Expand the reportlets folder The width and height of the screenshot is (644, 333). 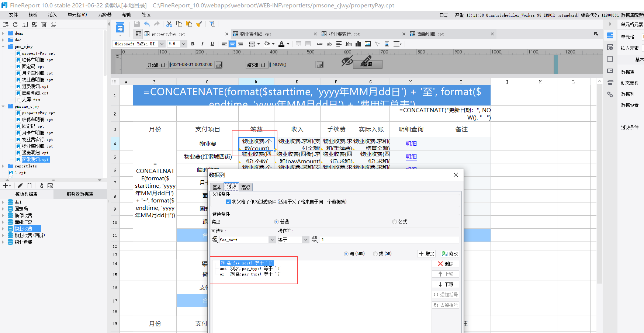3,166
